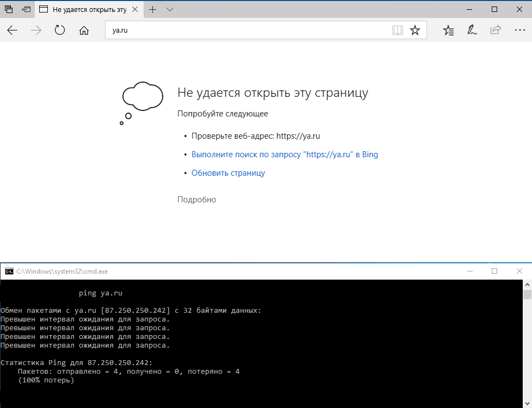This screenshot has width=532, height=408.
Task: Click 'Обновить страницу' link
Action: click(228, 173)
